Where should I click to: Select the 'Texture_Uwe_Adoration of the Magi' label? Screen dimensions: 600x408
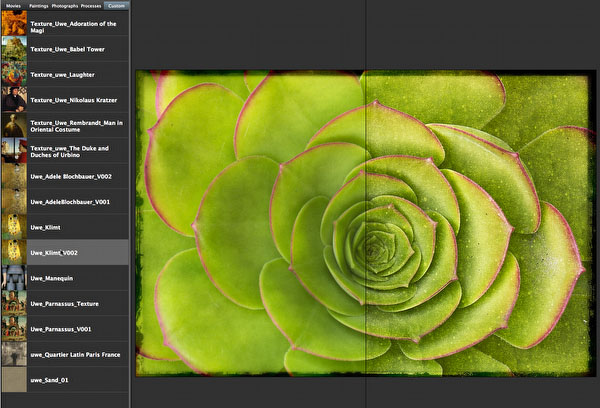coord(73,27)
